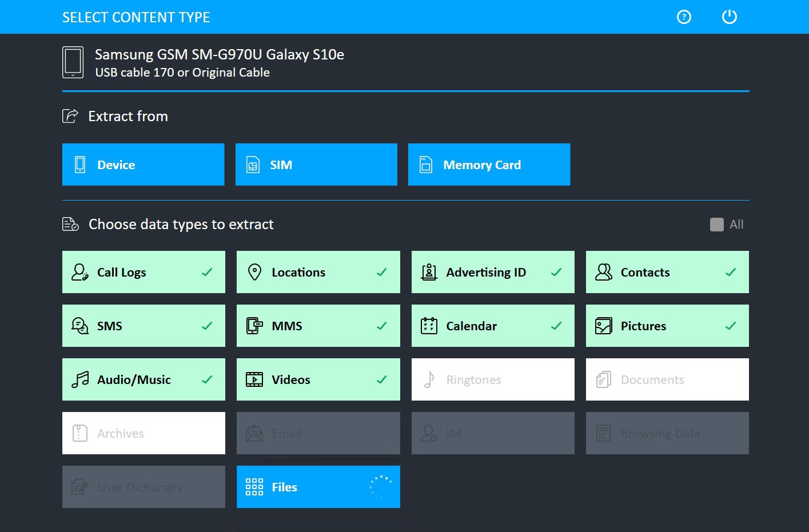
Task: Select the Contacts people icon
Action: point(603,272)
